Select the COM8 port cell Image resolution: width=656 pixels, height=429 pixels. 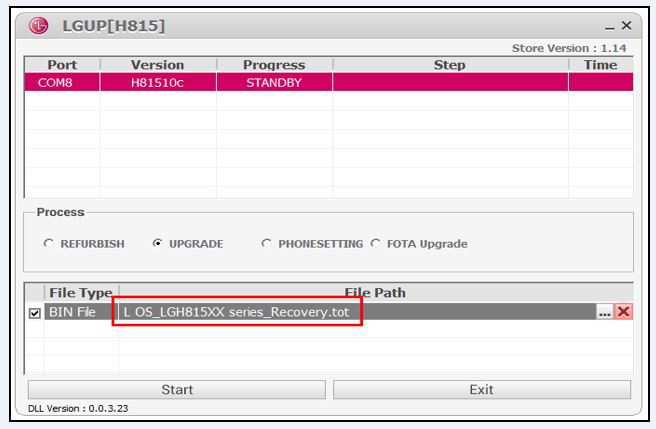pyautogui.click(x=62, y=82)
